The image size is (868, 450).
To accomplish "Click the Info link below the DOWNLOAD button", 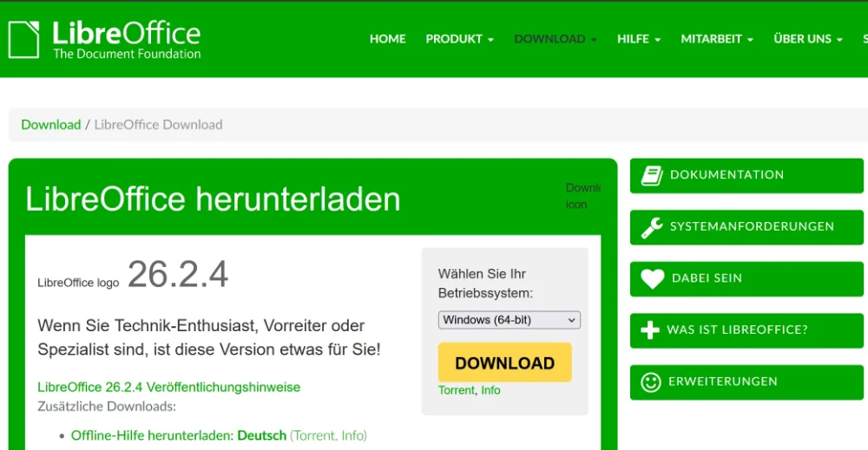I will click(x=490, y=390).
